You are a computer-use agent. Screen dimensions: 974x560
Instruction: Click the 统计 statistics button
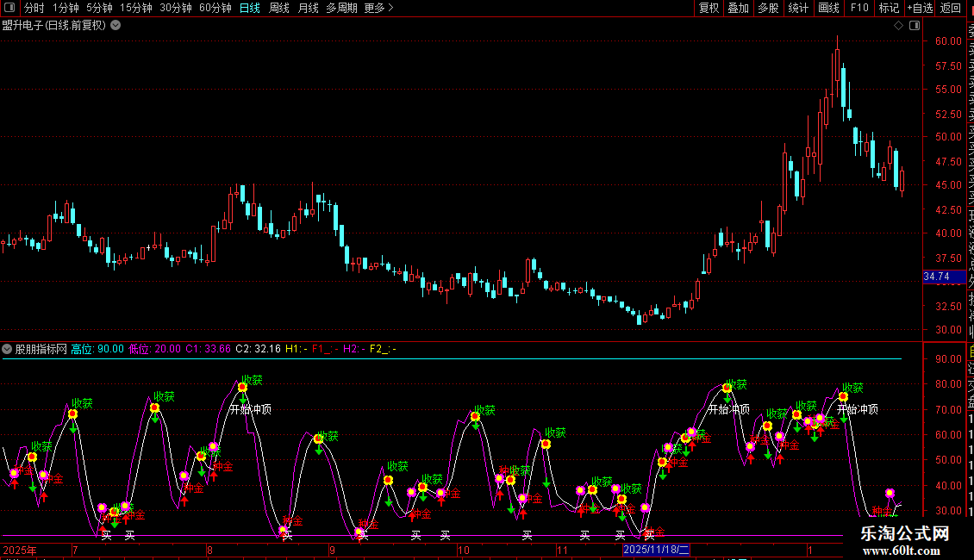798,8
